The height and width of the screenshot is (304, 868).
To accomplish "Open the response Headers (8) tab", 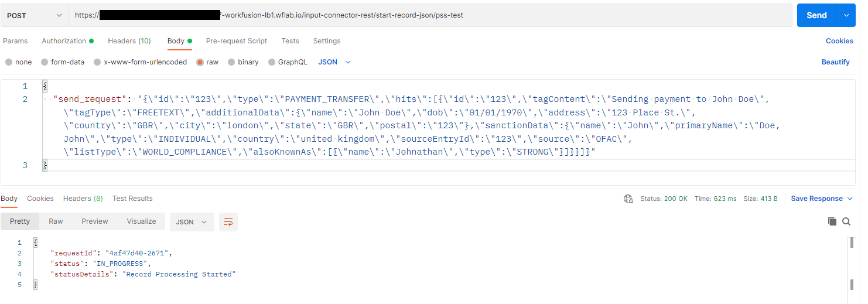I will click(83, 199).
